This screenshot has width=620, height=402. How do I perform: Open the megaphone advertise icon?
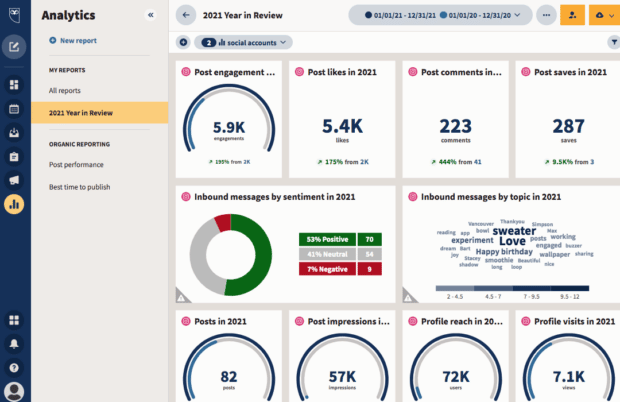(x=14, y=180)
